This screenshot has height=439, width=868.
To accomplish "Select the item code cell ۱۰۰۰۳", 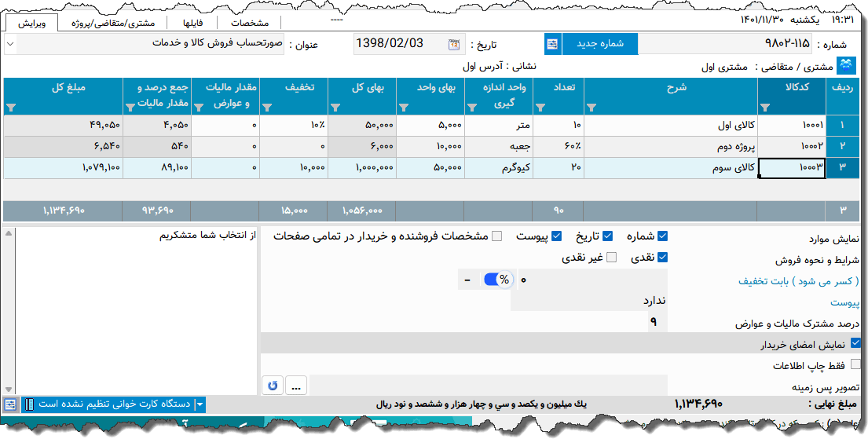I will pos(792,168).
